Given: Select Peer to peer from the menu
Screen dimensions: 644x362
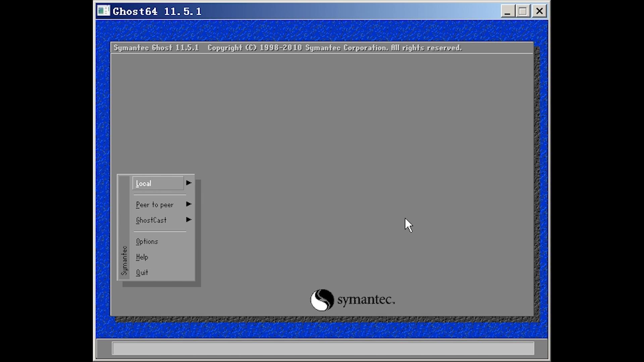Looking at the screenshot, I should tap(155, 204).
